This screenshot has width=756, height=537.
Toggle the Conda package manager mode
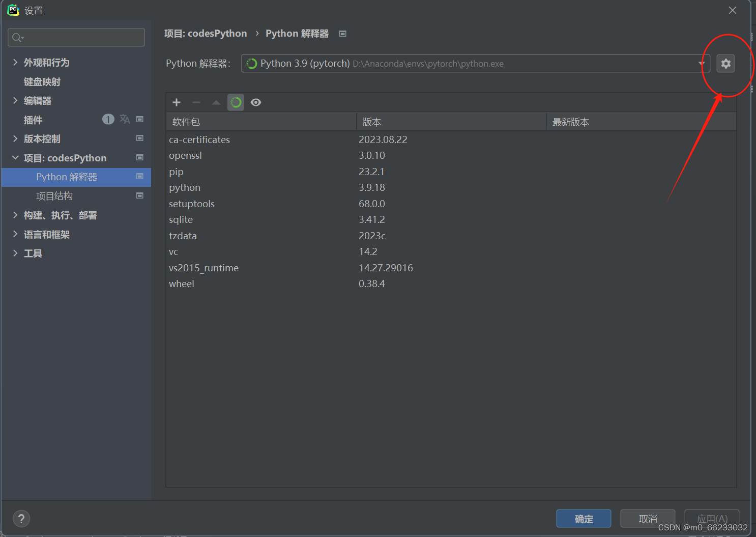pos(236,102)
